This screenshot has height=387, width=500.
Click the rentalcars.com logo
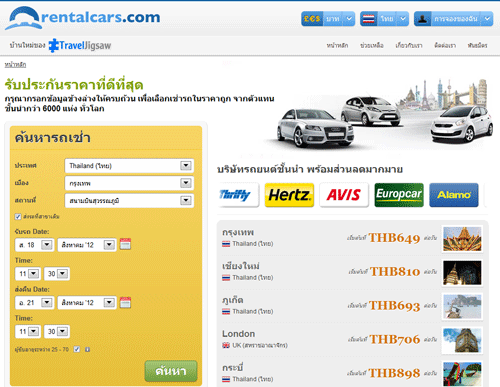pos(83,18)
